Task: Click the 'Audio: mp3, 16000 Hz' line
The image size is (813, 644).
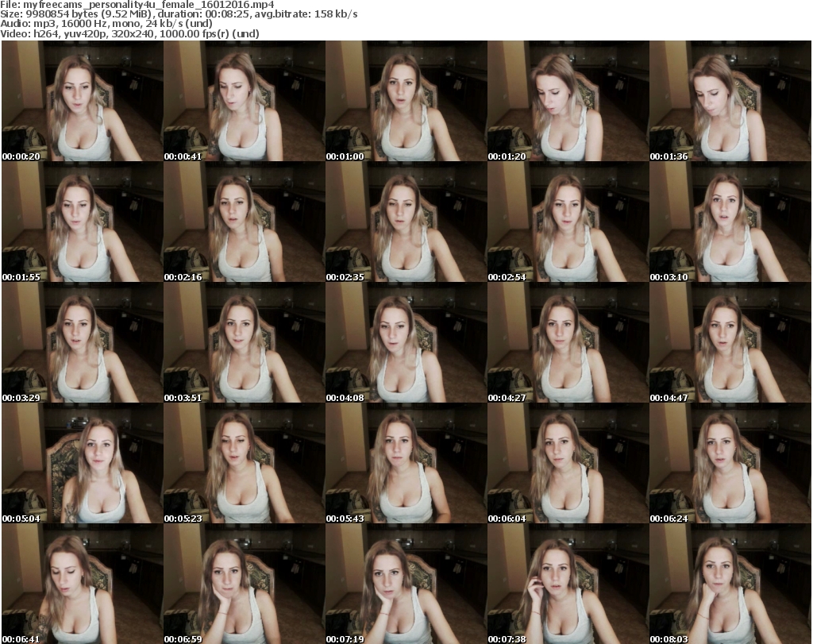Action: 106,24
